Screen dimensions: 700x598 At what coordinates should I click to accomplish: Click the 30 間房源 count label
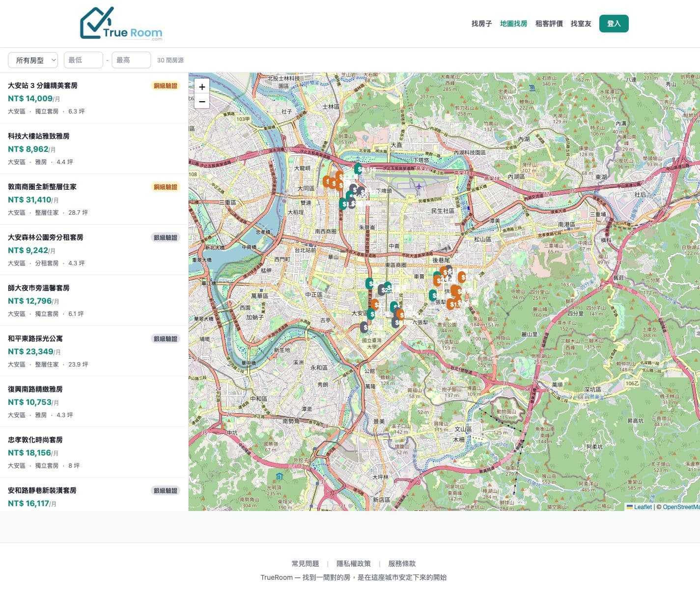[170, 60]
